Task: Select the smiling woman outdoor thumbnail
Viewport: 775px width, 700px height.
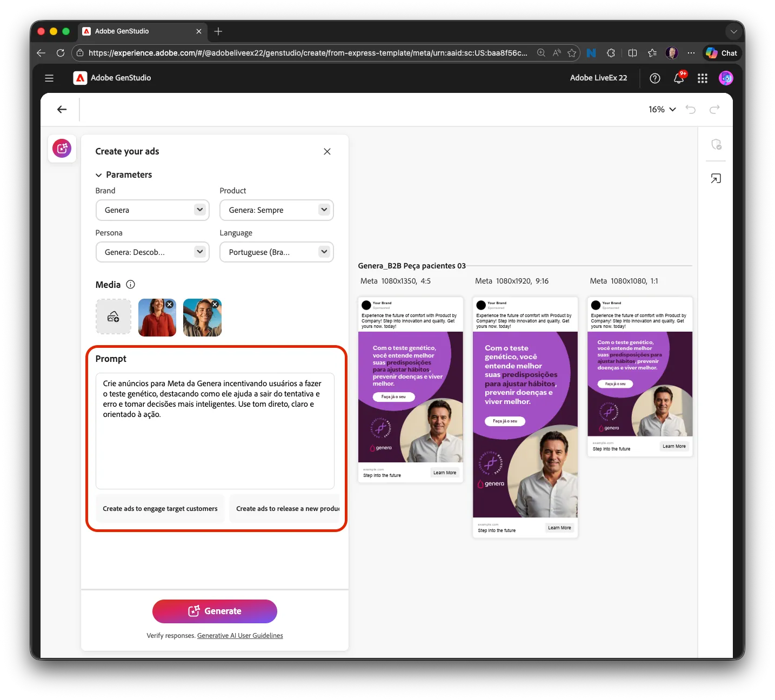Action: 202,318
